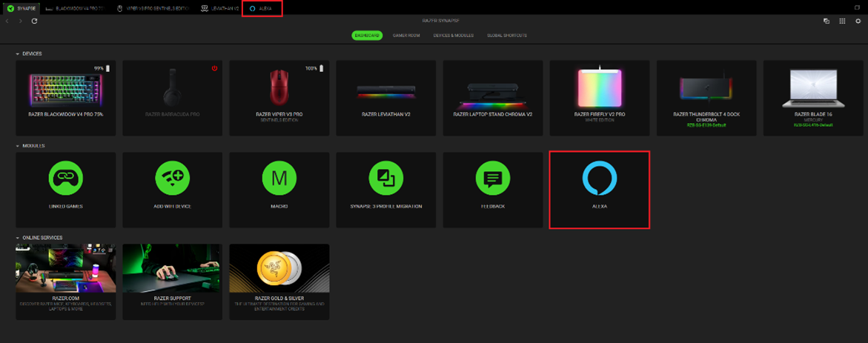This screenshot has width=868, height=343.
Task: Click the Blade 16 green profile text
Action: [813, 125]
